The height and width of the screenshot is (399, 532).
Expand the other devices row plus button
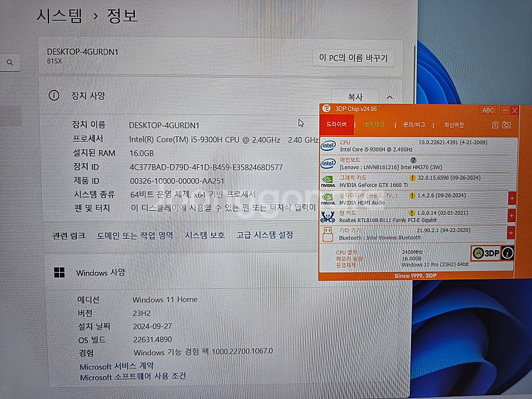pyautogui.click(x=511, y=233)
